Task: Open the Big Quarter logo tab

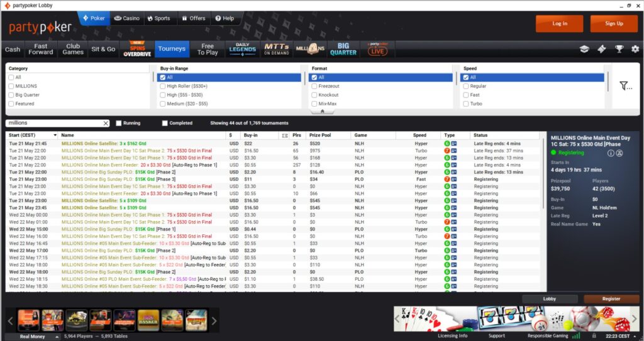Action: tap(343, 49)
